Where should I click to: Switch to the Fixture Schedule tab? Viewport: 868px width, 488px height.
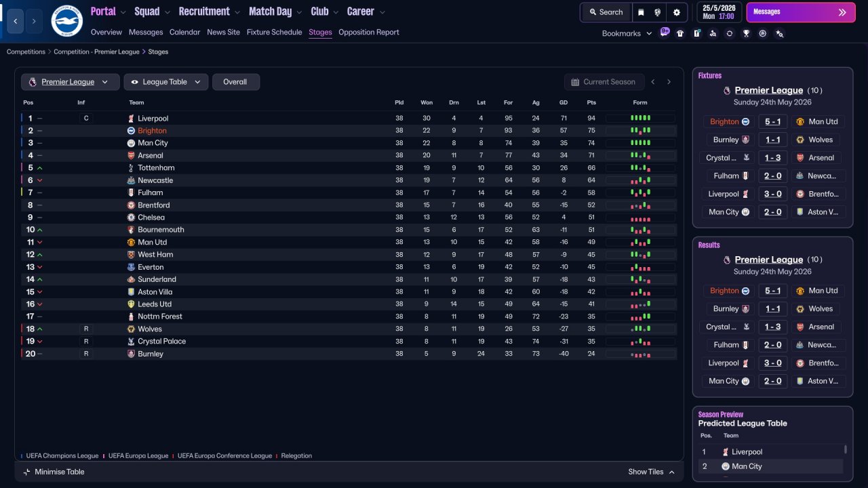[x=275, y=32]
